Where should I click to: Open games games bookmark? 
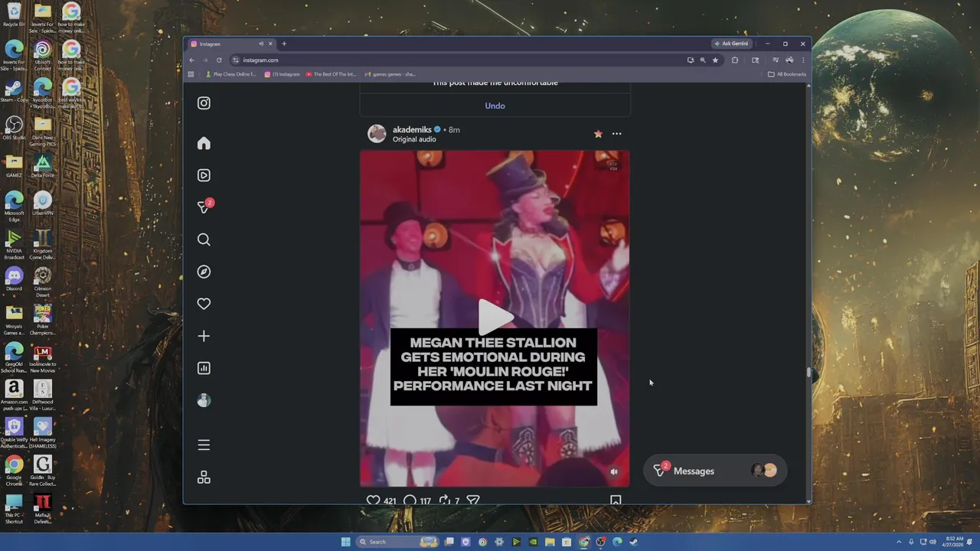click(x=390, y=74)
